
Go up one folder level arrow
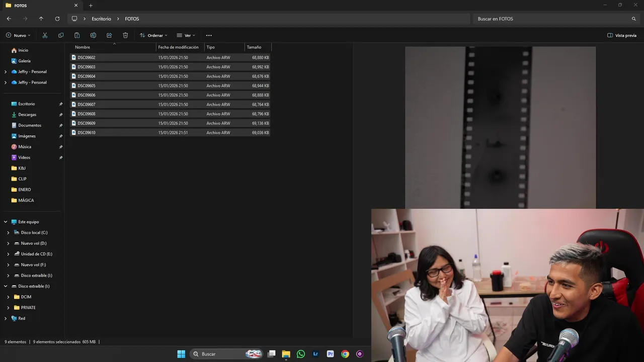tap(41, 19)
